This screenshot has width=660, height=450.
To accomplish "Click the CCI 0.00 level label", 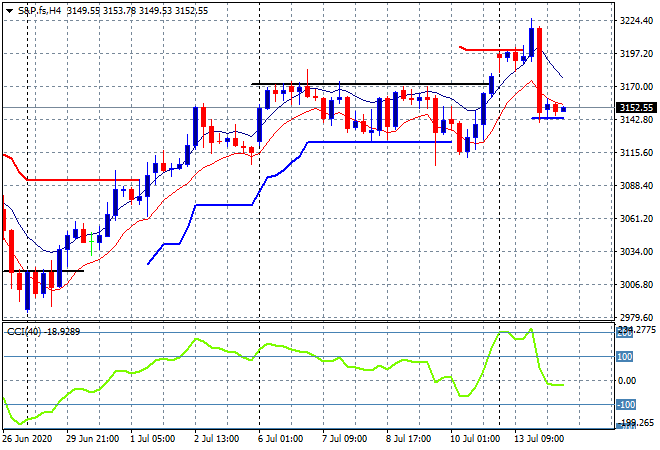I will tap(627, 381).
